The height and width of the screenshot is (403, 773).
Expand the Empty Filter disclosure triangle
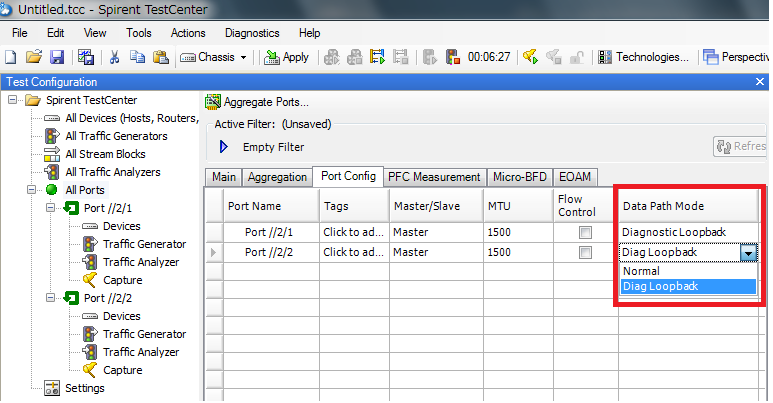tap(223, 147)
